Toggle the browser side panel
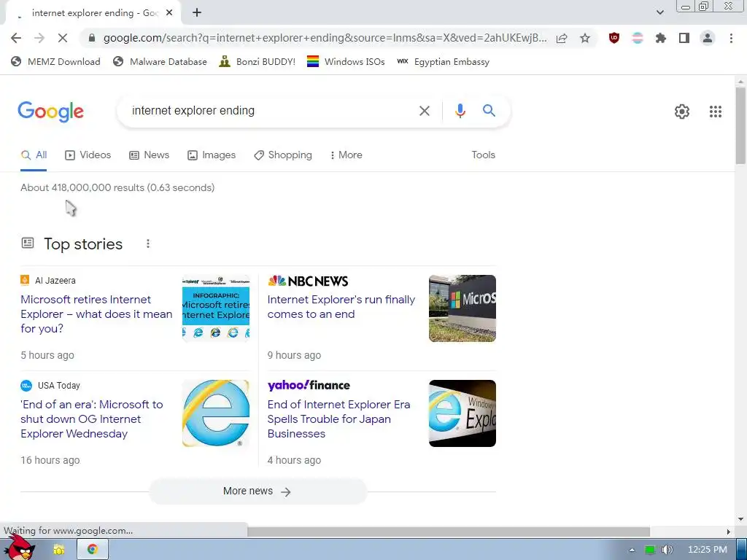This screenshot has height=560, width=747. [684, 38]
